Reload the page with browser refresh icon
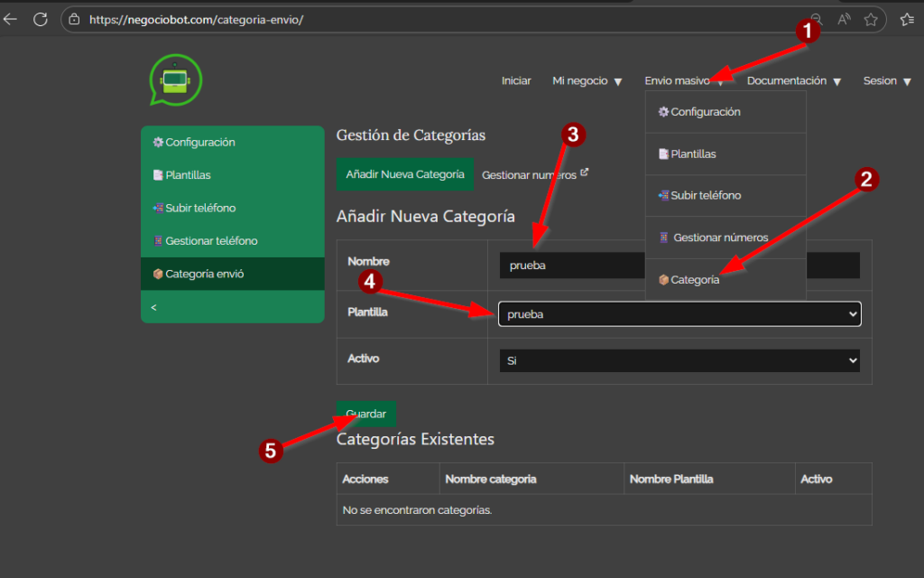This screenshot has height=578, width=924. point(40,19)
